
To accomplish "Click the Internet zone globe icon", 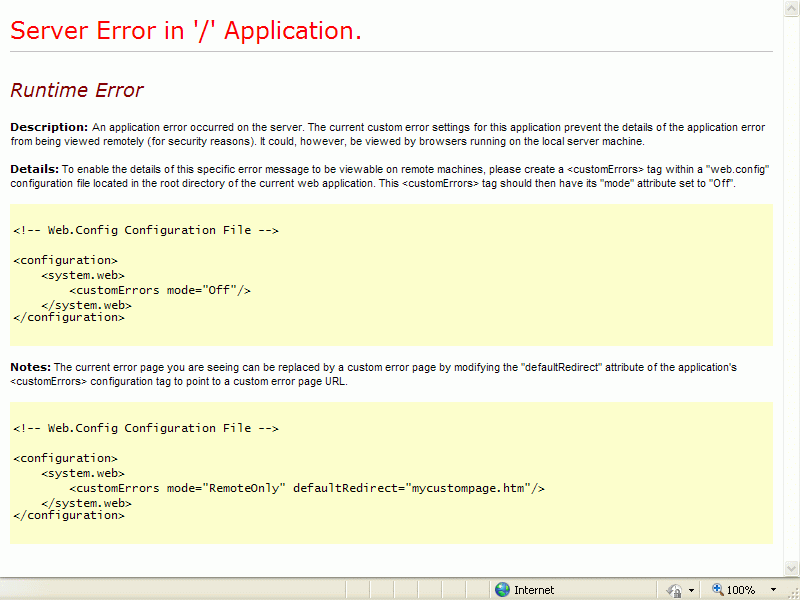I will pos(502,590).
